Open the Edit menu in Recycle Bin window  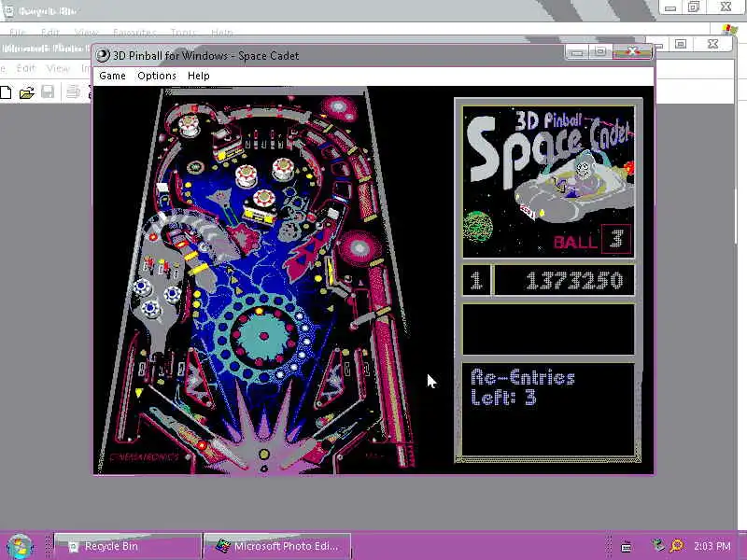point(50,33)
